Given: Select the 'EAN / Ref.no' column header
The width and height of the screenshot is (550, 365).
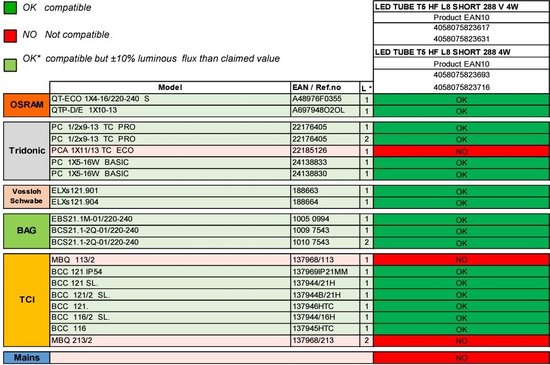Looking at the screenshot, I should pyautogui.click(x=325, y=87).
